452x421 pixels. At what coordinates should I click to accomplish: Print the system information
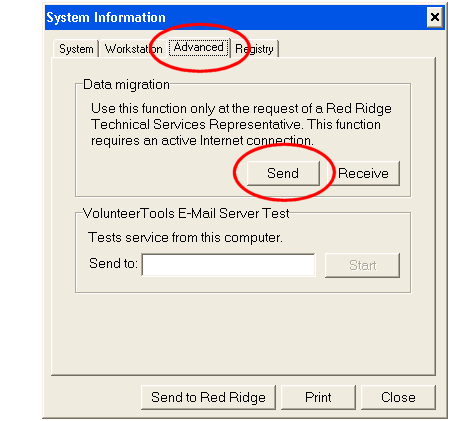click(318, 397)
